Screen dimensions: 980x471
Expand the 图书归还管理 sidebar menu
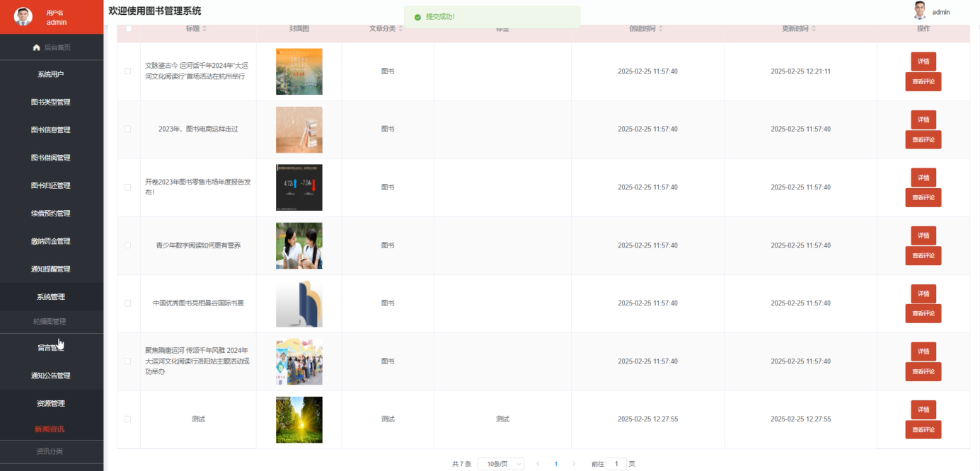pyautogui.click(x=52, y=185)
